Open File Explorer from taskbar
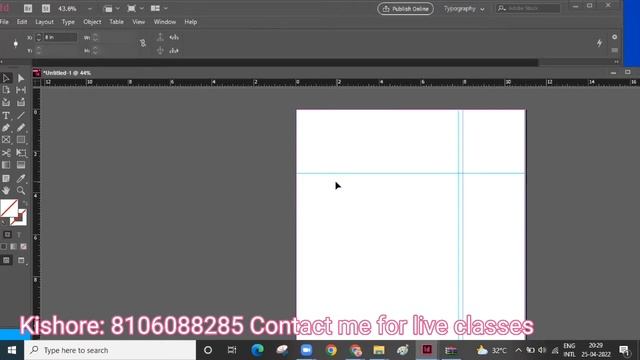Screen dimensions: 640x360 tap(379, 350)
